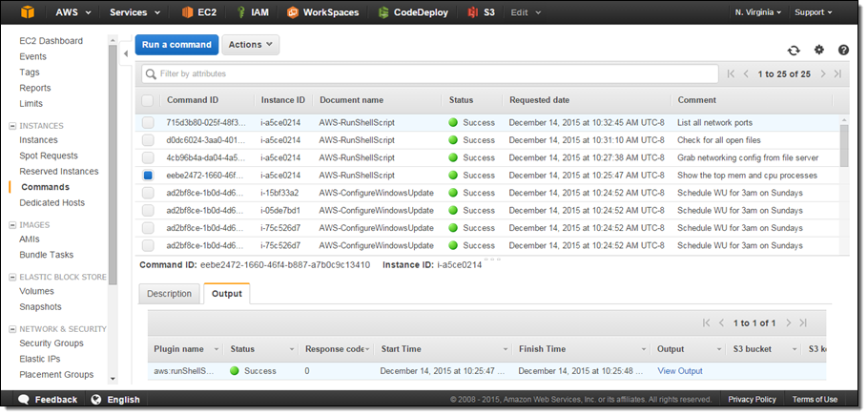Click the Run a command button
This screenshot has width=868, height=416.
coord(176,45)
